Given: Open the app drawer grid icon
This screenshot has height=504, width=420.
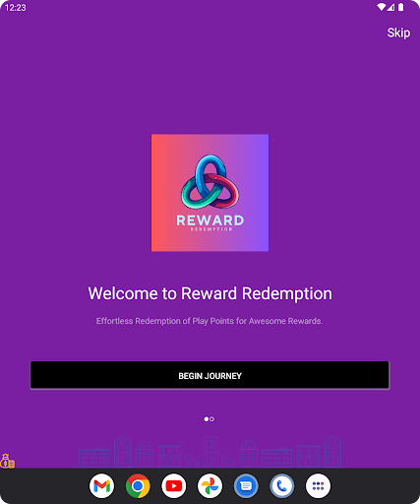Looking at the screenshot, I should pyautogui.click(x=318, y=485).
